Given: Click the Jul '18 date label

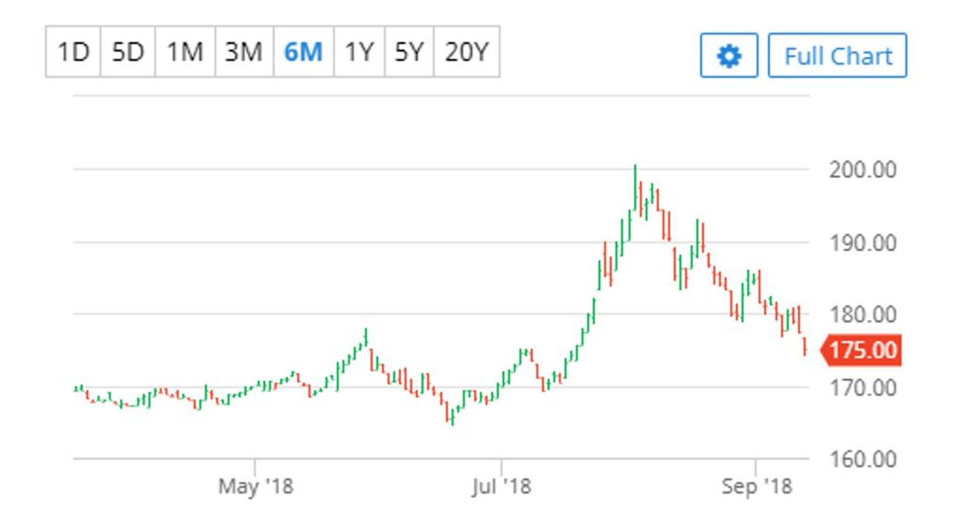Looking at the screenshot, I should (x=501, y=486).
